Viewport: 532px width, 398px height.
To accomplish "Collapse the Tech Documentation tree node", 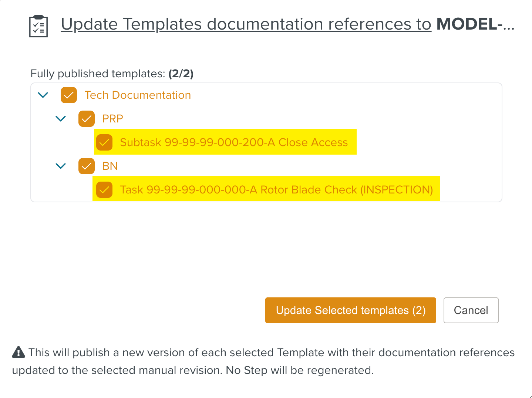I will click(x=43, y=95).
